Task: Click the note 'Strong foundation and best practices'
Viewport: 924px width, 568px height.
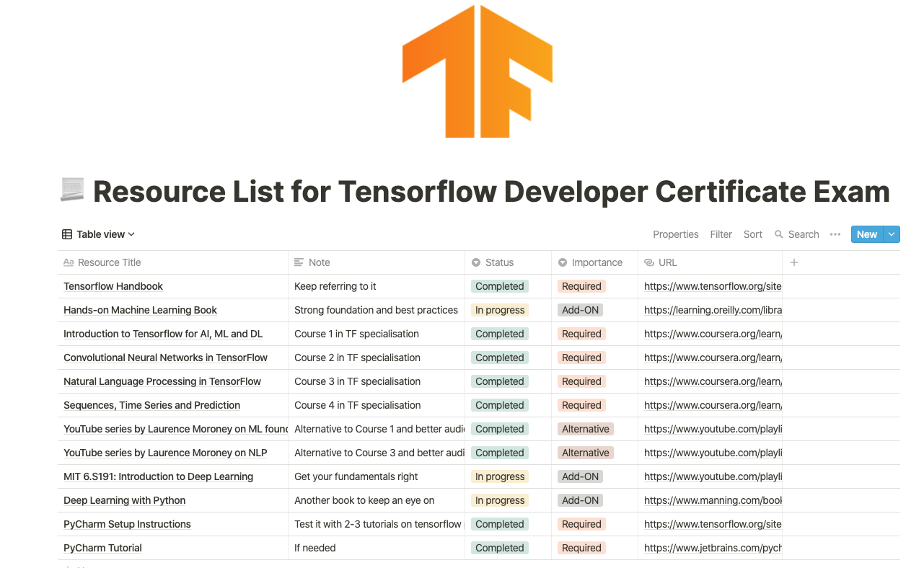Action: point(376,310)
